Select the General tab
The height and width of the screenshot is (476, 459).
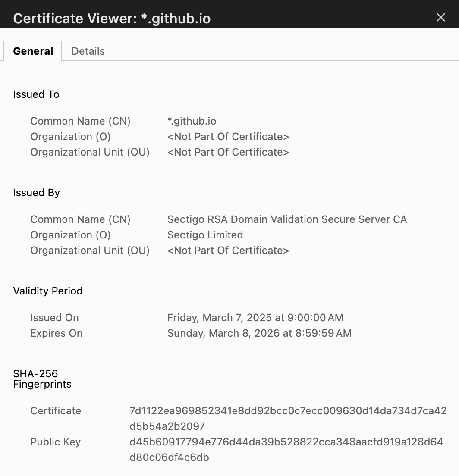[x=33, y=51]
